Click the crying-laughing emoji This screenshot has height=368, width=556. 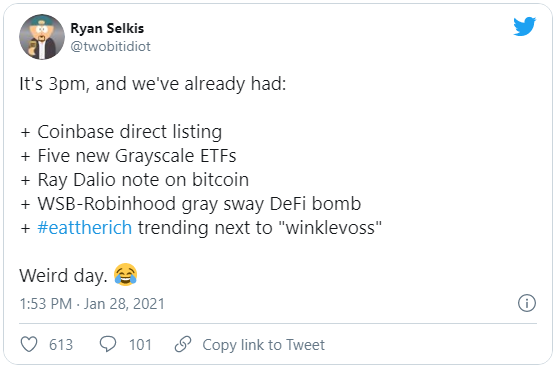pyautogui.click(x=126, y=274)
